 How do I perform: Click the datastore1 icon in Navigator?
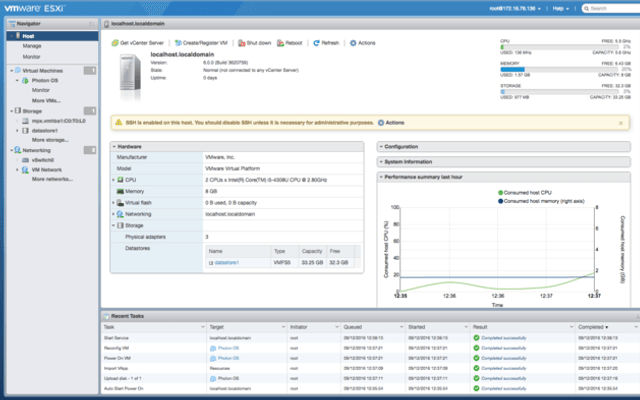click(x=25, y=131)
